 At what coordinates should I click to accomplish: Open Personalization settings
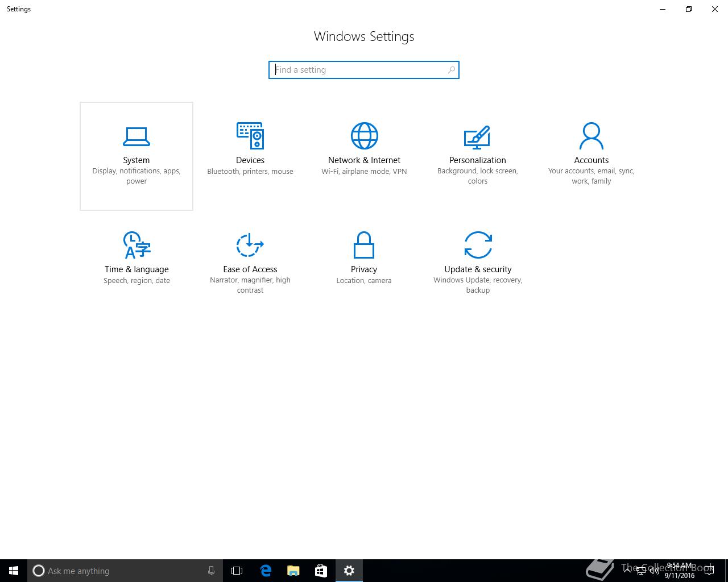pyautogui.click(x=478, y=156)
